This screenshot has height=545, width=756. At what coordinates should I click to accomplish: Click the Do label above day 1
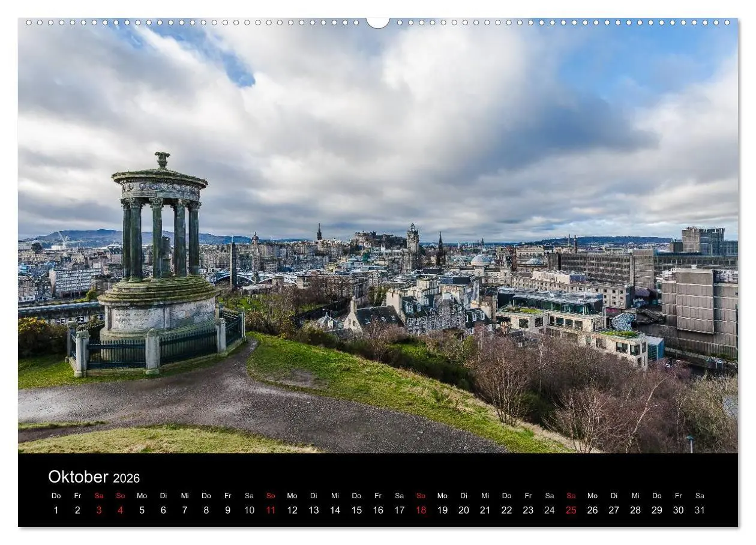[56, 496]
